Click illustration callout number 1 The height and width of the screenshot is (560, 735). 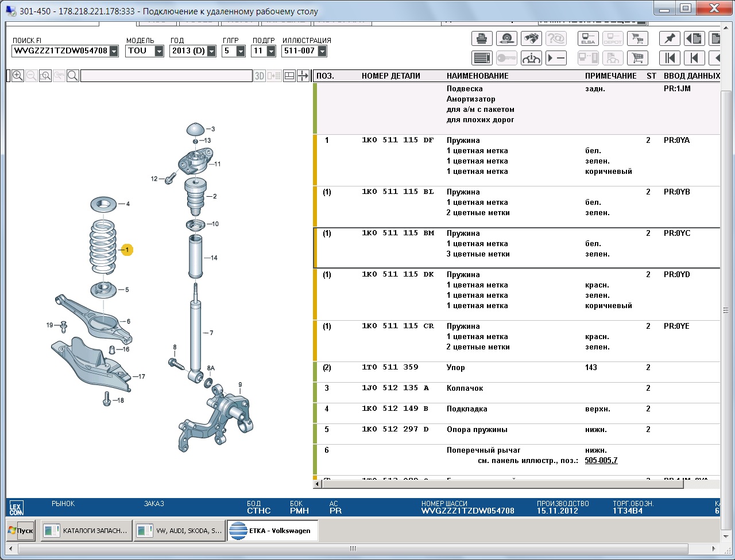point(127,250)
